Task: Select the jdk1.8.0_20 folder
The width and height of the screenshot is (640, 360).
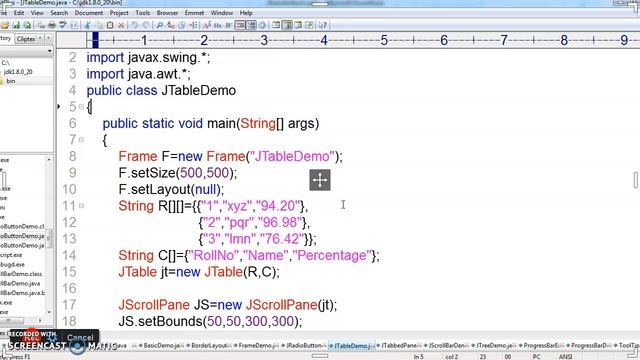Action: point(18,72)
